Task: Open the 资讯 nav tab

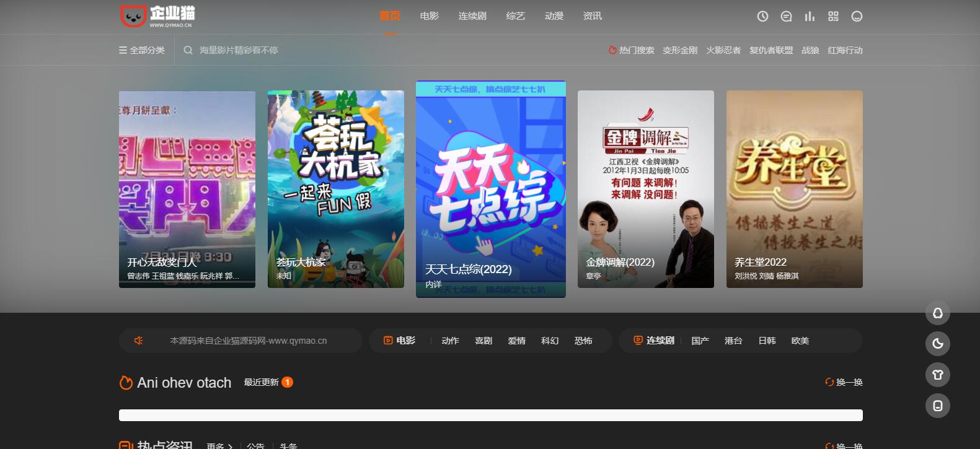Action: pyautogui.click(x=593, y=16)
